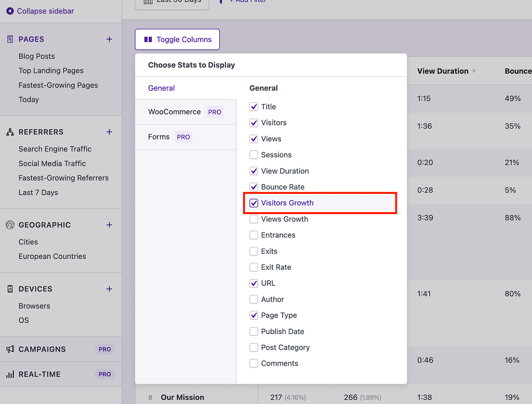Screen dimensions: 532x404
Task: Click the plus icon next to Devices
Action: point(109,289)
